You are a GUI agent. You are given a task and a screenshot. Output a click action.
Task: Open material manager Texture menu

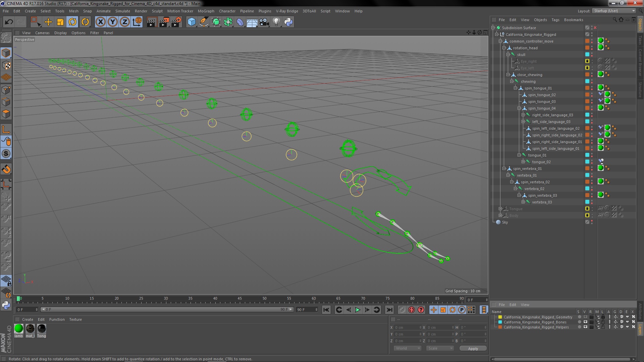[75, 319]
